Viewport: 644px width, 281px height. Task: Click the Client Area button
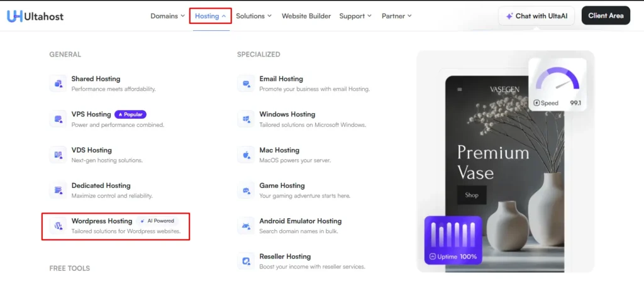[x=606, y=16]
